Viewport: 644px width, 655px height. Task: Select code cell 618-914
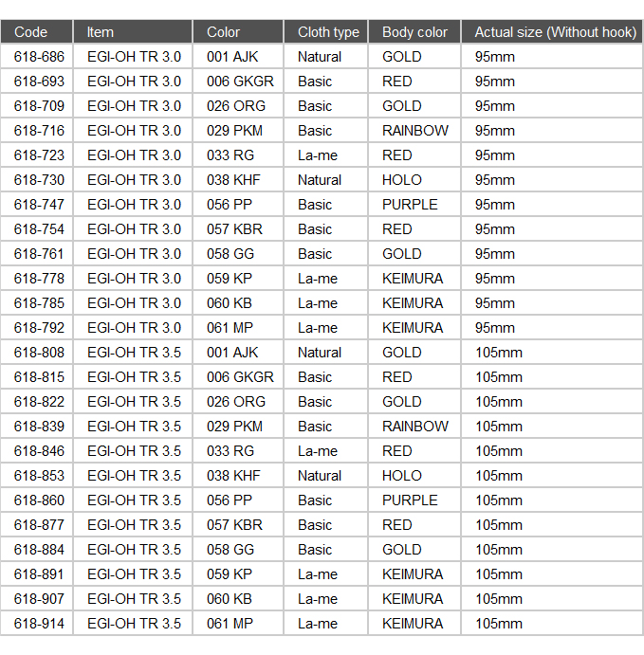pyautogui.click(x=39, y=624)
